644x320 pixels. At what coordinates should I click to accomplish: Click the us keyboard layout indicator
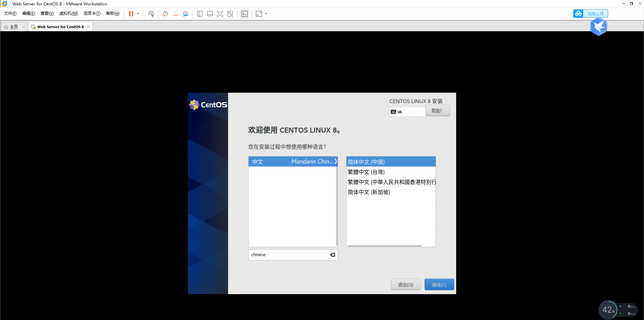[408, 112]
